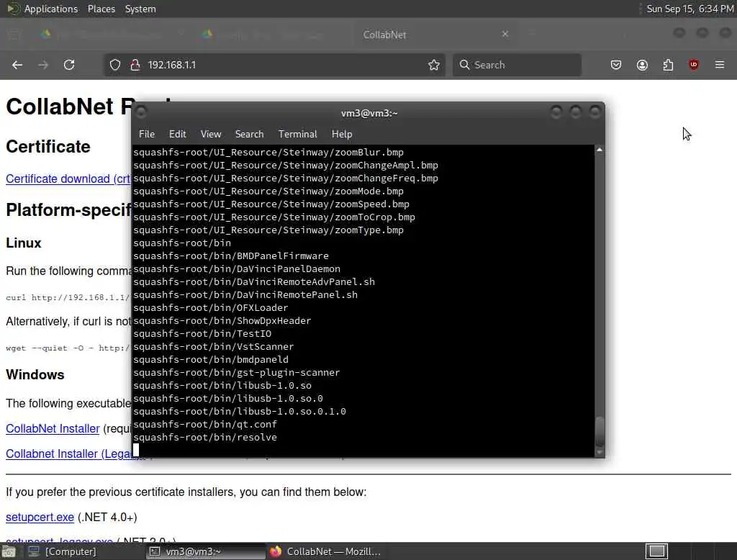Open the uBlock Origin extension icon
Viewport: 737px width, 560px height.
point(694,65)
